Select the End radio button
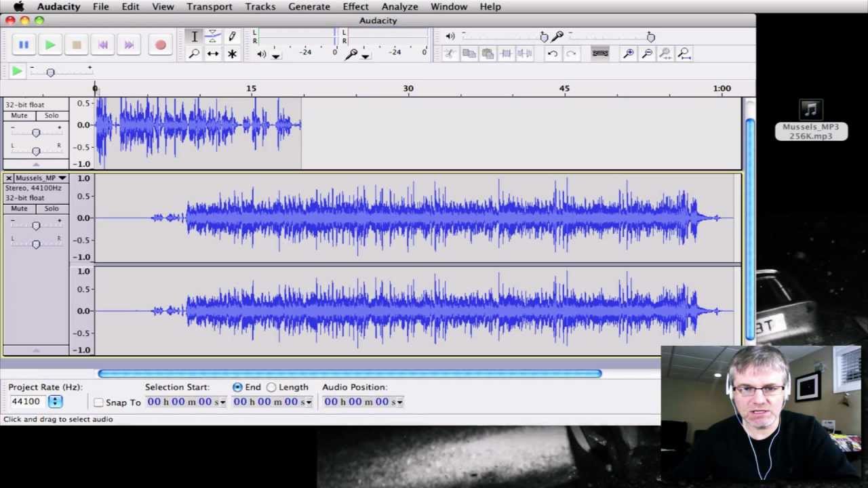This screenshot has height=488, width=868. [237, 387]
